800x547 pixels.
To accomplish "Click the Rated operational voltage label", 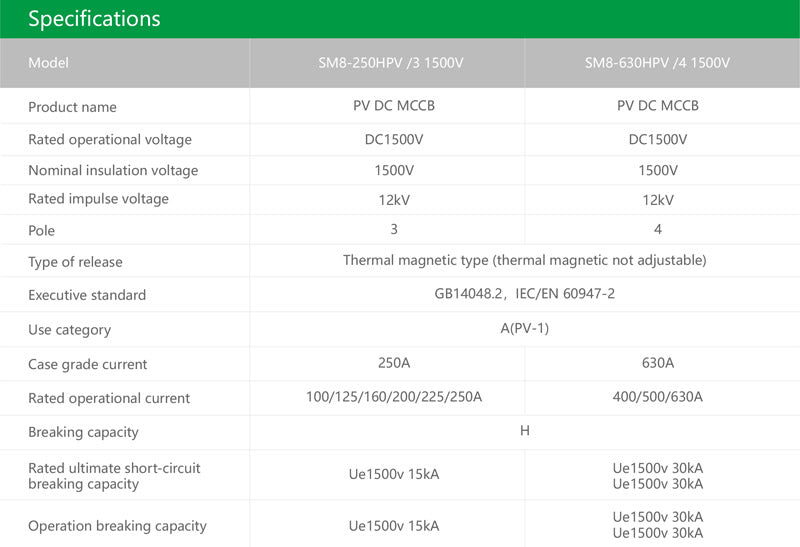I will pos(110,139).
